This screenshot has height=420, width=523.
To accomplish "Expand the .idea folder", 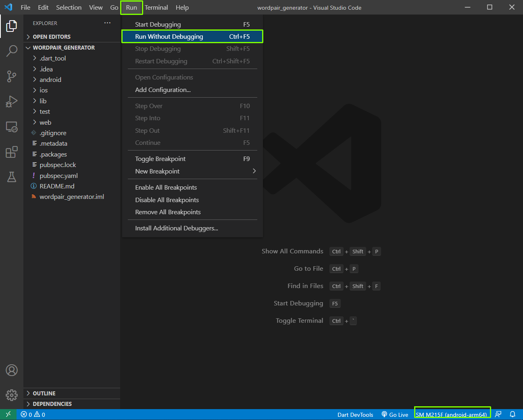I will coord(72,69).
